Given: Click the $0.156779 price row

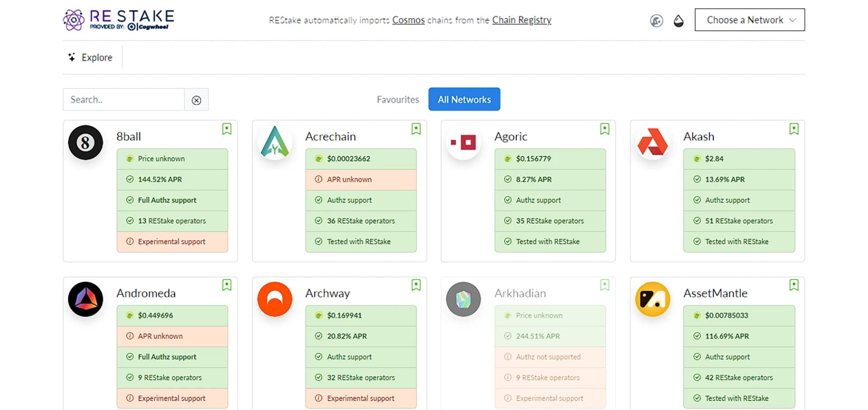Looking at the screenshot, I should (550, 159).
